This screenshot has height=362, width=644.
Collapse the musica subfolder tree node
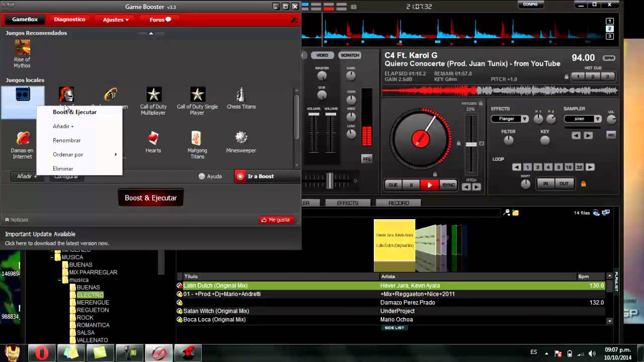[x=59, y=280]
